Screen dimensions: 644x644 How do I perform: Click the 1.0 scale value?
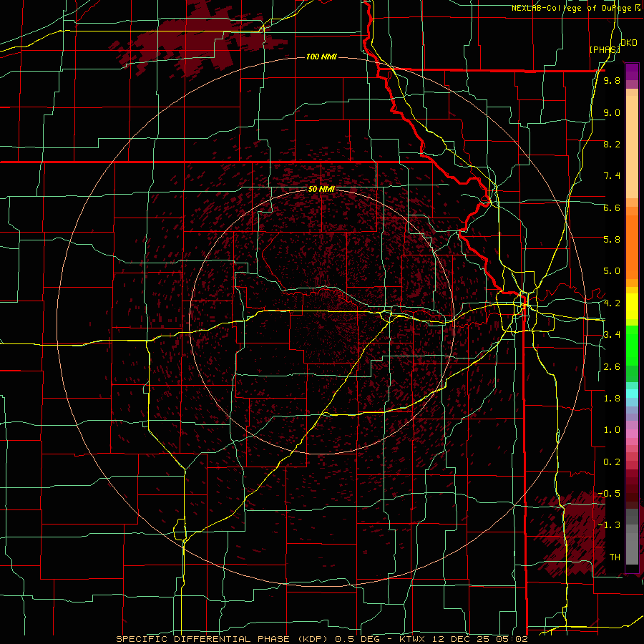point(612,430)
